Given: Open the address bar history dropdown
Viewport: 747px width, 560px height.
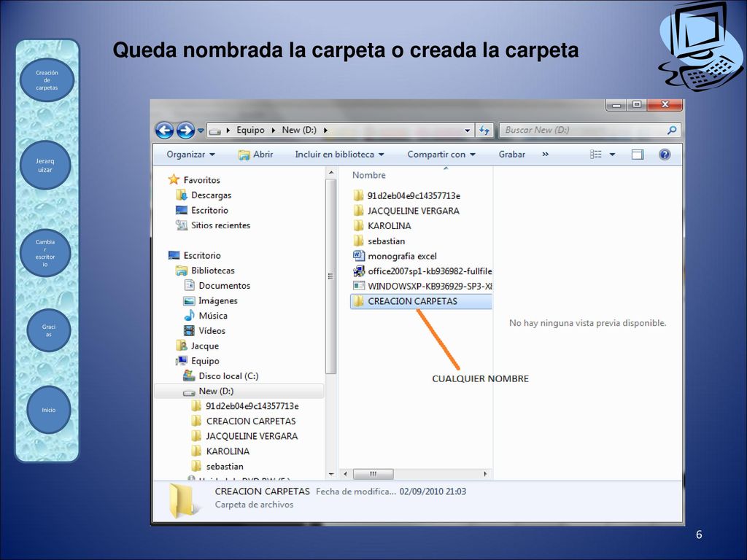Looking at the screenshot, I should [x=468, y=130].
